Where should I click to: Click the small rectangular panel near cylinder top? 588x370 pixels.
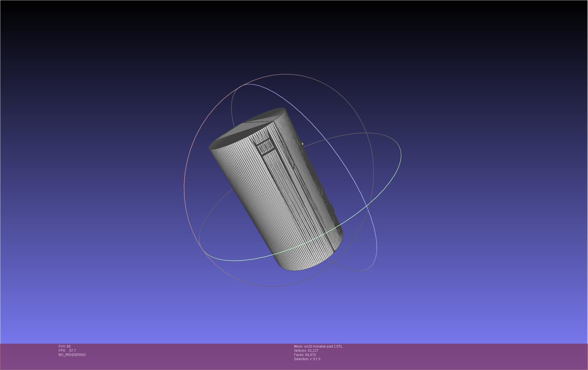tap(265, 147)
